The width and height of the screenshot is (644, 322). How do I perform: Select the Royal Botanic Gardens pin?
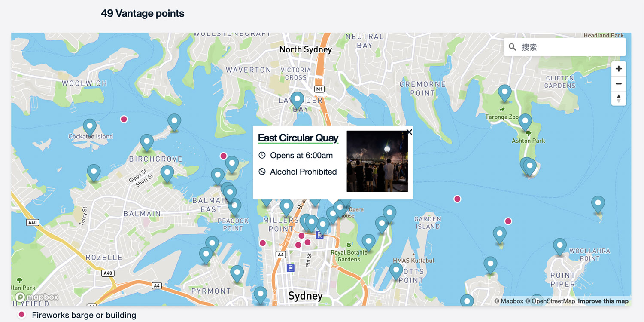click(x=368, y=242)
